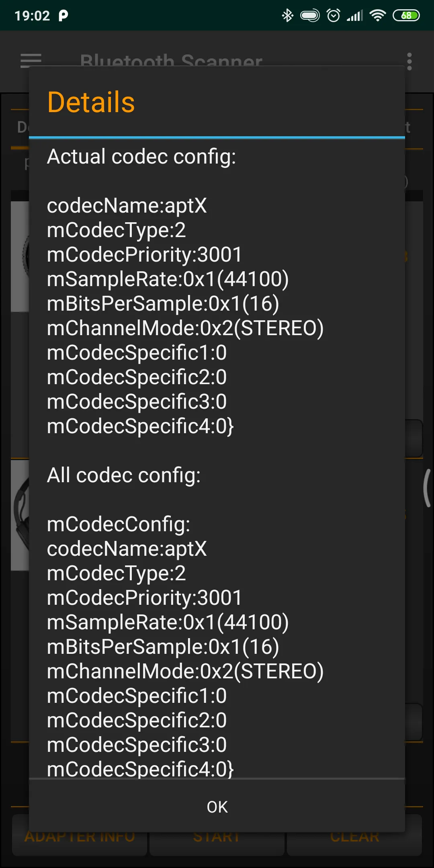Tap the cellular signal strength icon

point(355,15)
